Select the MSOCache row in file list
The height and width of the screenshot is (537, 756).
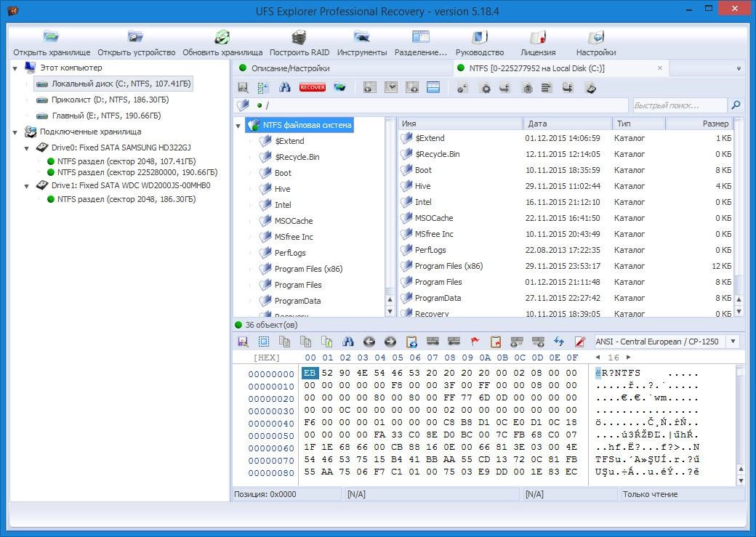click(x=565, y=218)
